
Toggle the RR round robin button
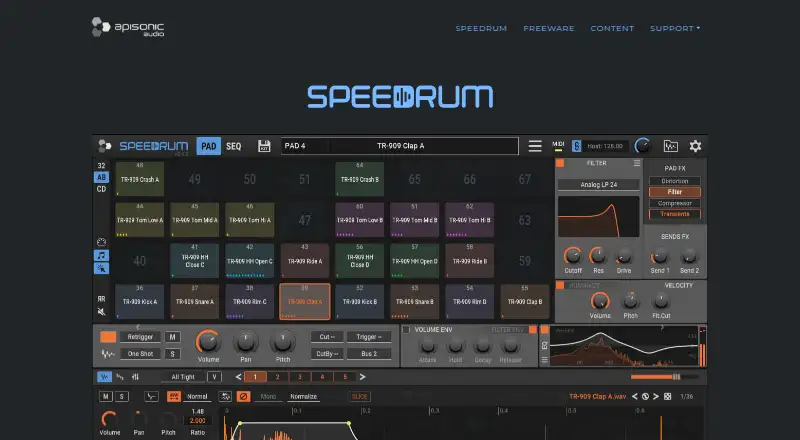click(101, 299)
